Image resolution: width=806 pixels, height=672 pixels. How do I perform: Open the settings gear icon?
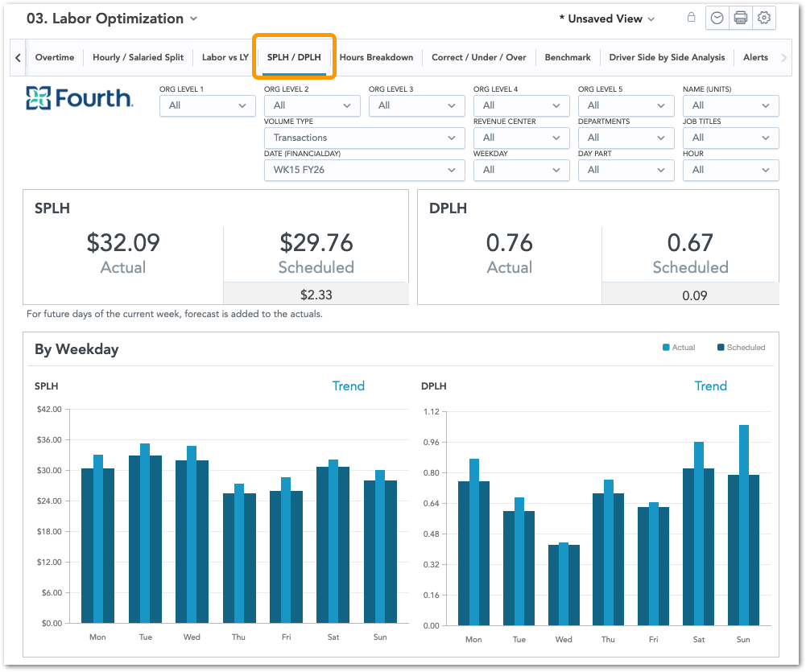coord(764,19)
